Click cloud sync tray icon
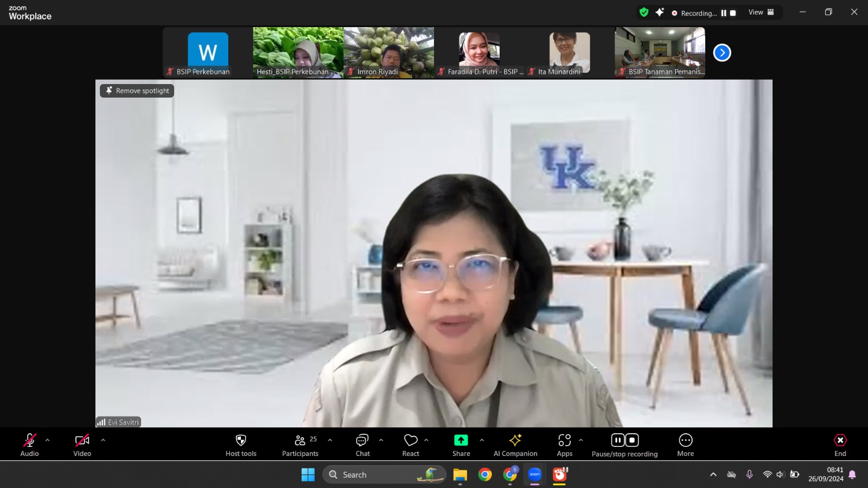Viewport: 868px width, 488px height. click(731, 474)
